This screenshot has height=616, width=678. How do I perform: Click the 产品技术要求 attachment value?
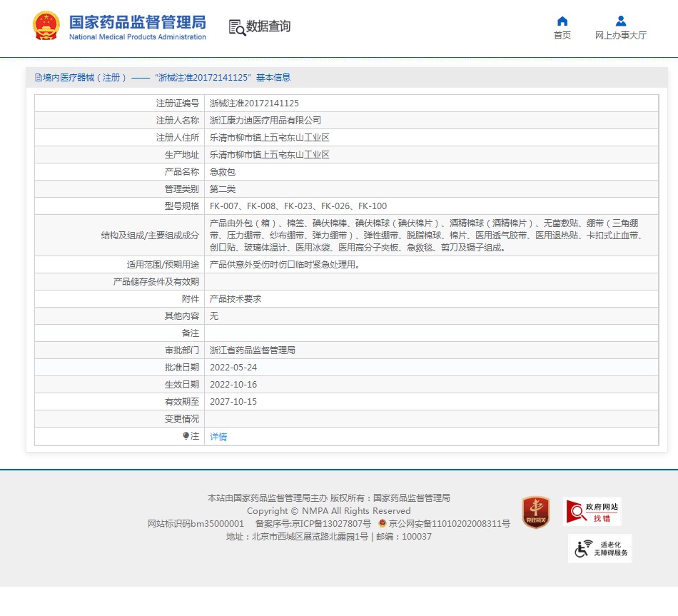point(236,299)
